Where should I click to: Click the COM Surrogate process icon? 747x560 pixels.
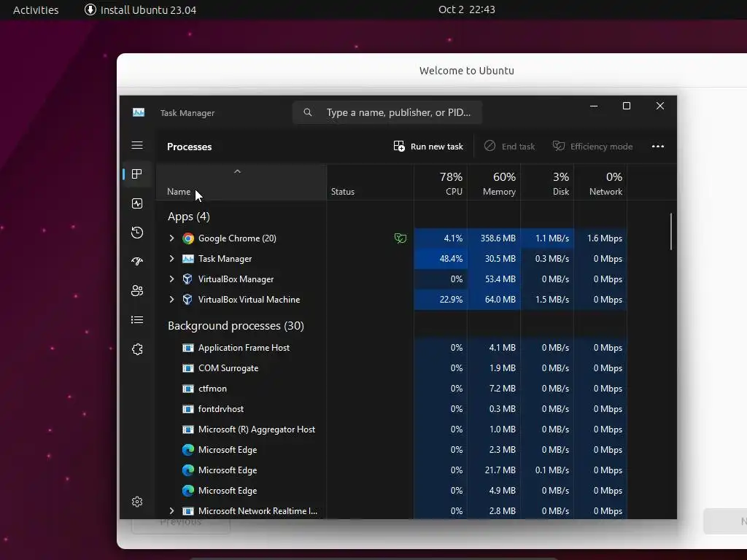click(188, 368)
